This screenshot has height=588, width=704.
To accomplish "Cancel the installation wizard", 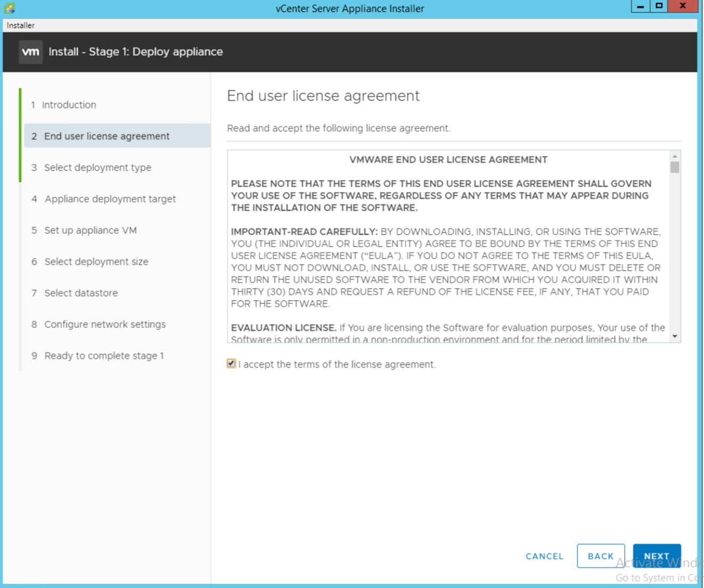I will (544, 556).
